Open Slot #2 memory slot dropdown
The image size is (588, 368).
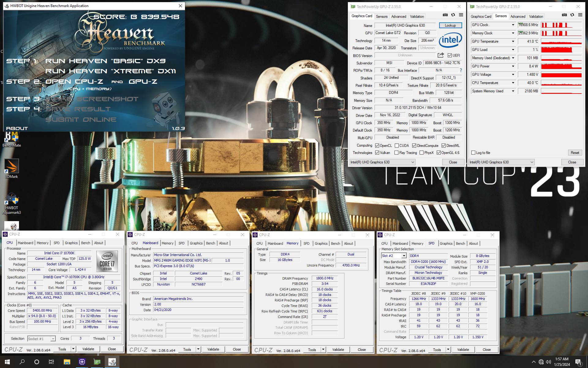coord(394,256)
